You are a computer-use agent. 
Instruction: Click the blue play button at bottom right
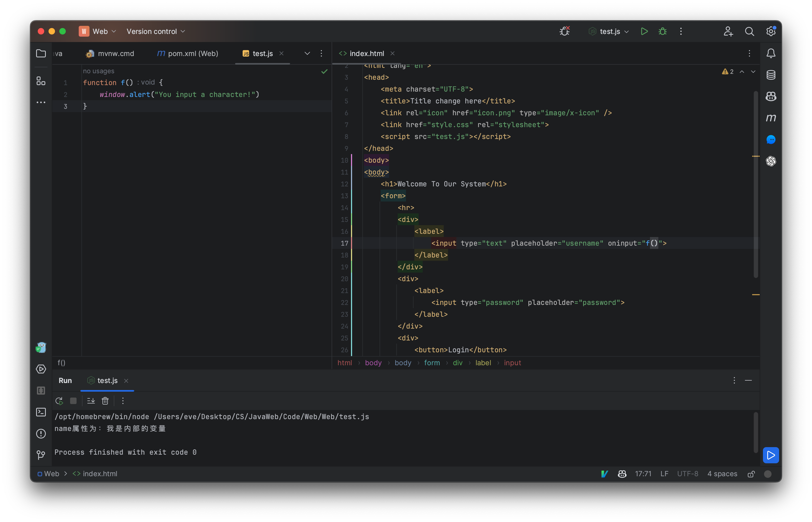[x=771, y=455]
